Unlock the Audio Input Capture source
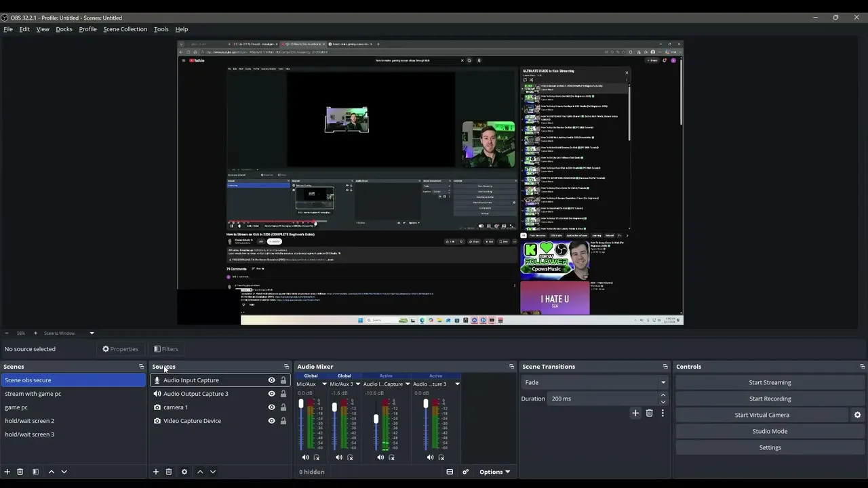 pyautogui.click(x=283, y=380)
